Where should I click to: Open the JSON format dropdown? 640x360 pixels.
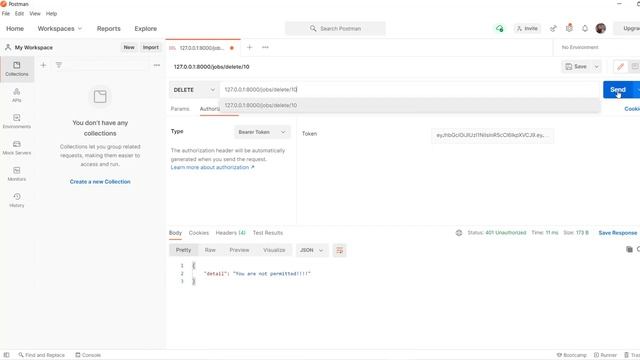click(311, 250)
